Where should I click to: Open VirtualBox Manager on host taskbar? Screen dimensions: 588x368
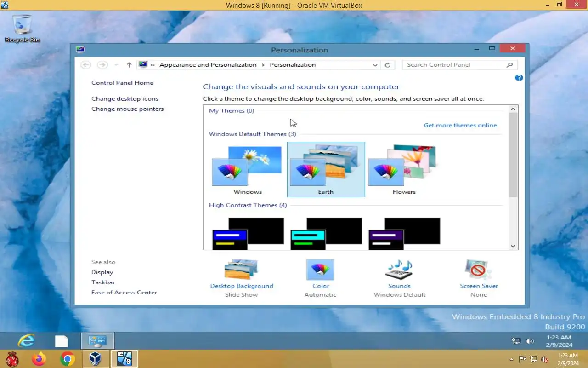(x=96, y=359)
